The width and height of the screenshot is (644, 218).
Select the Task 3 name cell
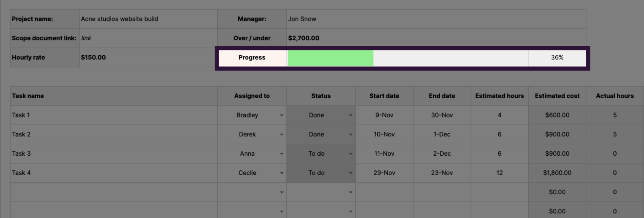point(113,154)
